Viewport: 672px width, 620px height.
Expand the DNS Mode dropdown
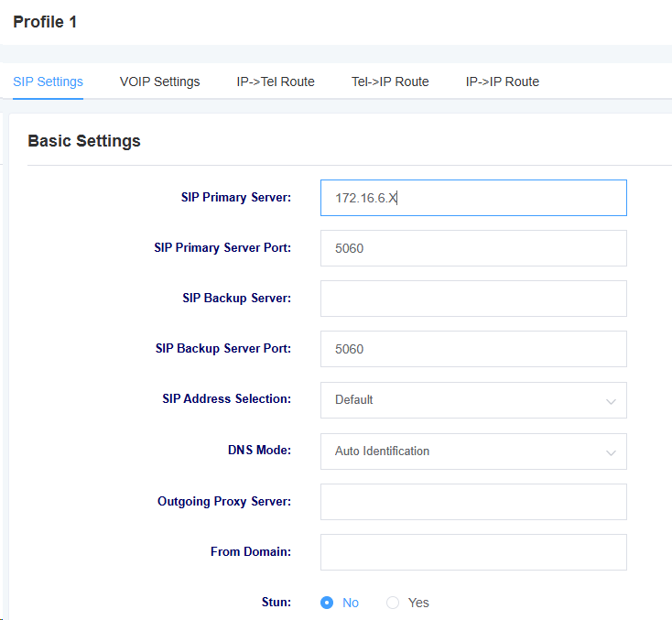tap(473, 451)
